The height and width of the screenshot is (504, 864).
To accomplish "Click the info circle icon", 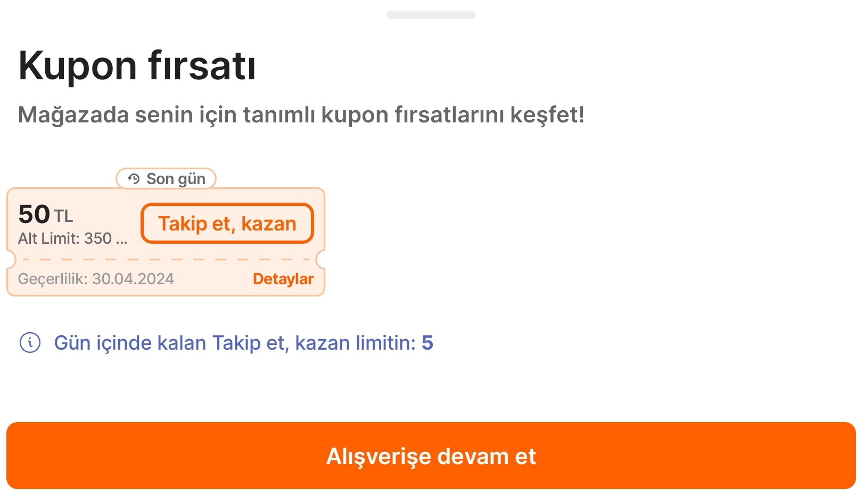I will [x=30, y=343].
